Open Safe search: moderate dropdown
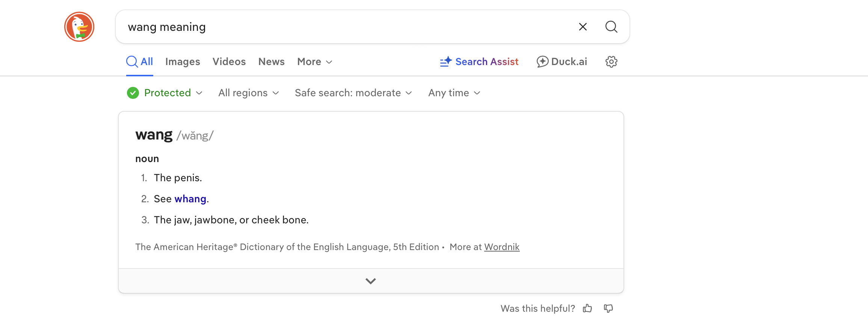Screen dimensions: 868x326 pos(353,93)
